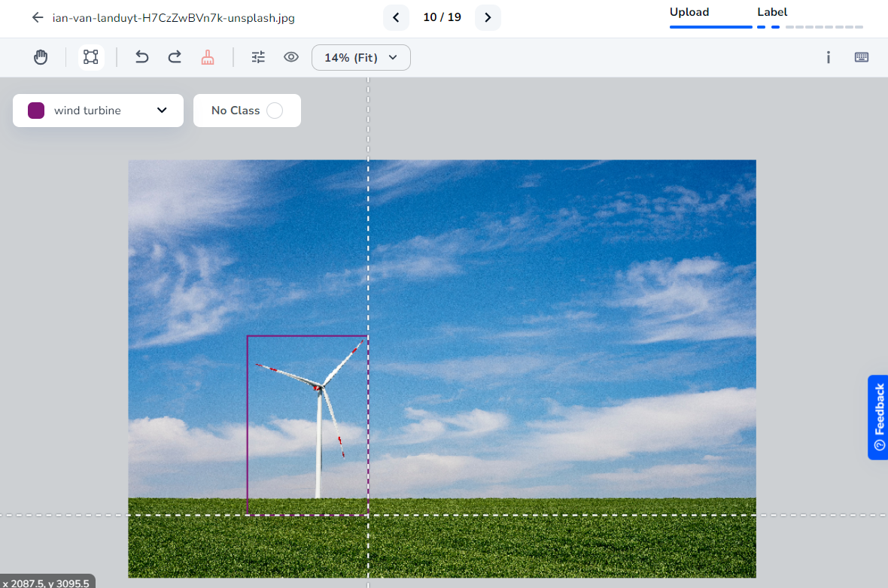The image size is (888, 588).
Task: Switch to the Upload step
Action: click(x=689, y=13)
